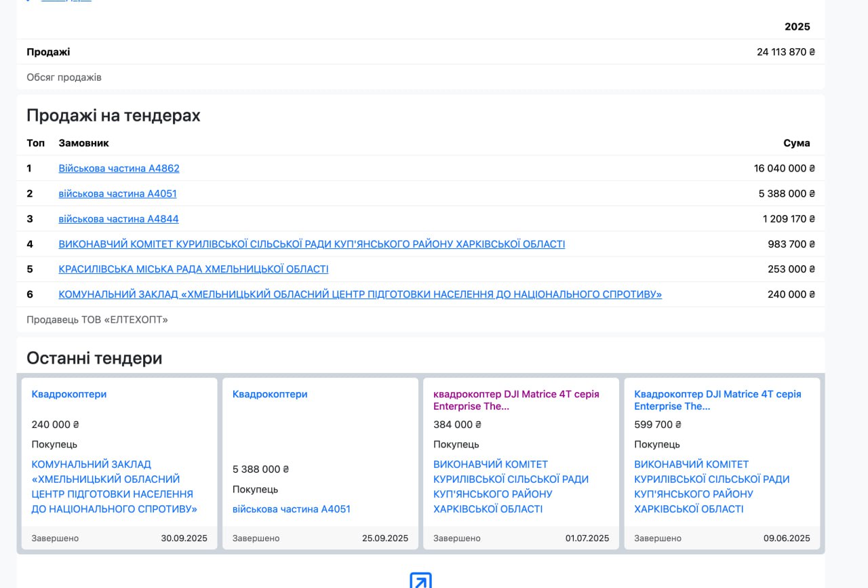
Task: Open buyer військова частина А4051 in tender card
Action: (x=292, y=509)
